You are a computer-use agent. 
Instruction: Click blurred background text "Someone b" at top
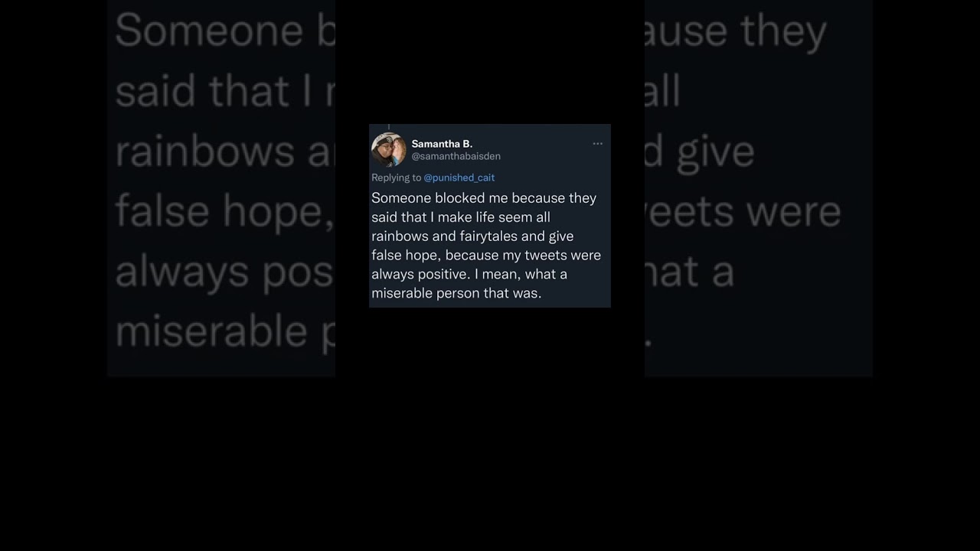tap(225, 31)
